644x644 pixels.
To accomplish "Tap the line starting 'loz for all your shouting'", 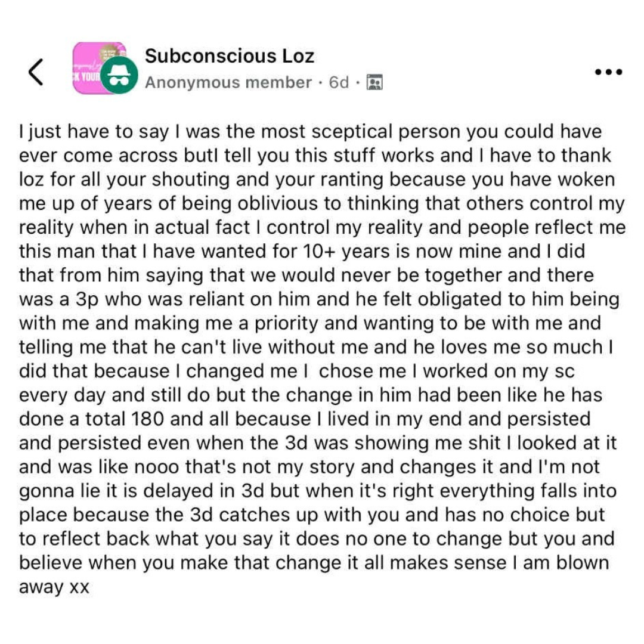I will 317,180.
